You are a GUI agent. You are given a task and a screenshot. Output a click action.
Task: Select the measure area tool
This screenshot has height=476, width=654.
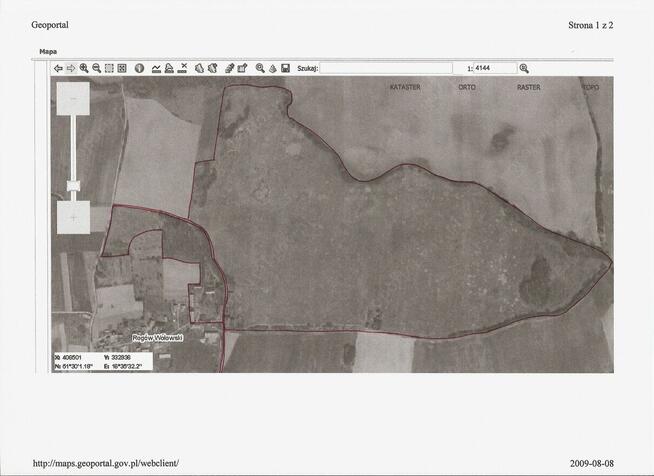[169, 68]
